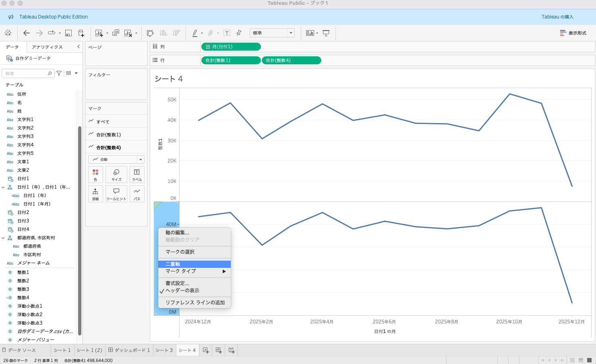Screen dimensions: 596x364
Task: Open the 標準 fit dropdown
Action: [272, 33]
